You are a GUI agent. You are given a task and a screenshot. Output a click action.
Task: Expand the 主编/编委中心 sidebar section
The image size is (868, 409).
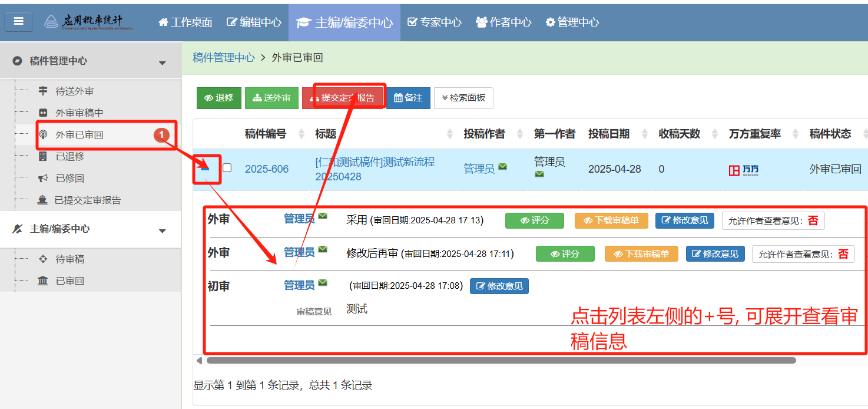(x=162, y=229)
